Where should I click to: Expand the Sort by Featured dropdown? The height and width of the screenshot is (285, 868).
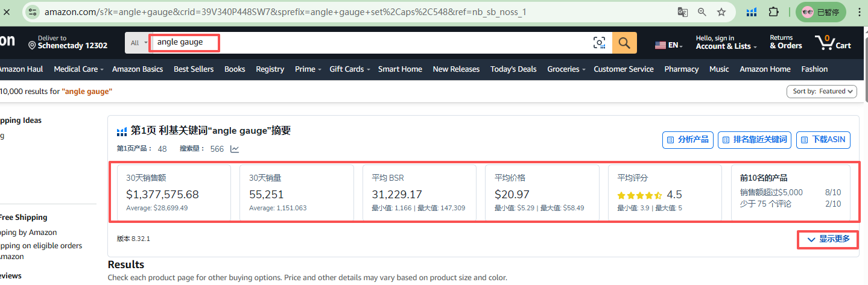coord(822,92)
